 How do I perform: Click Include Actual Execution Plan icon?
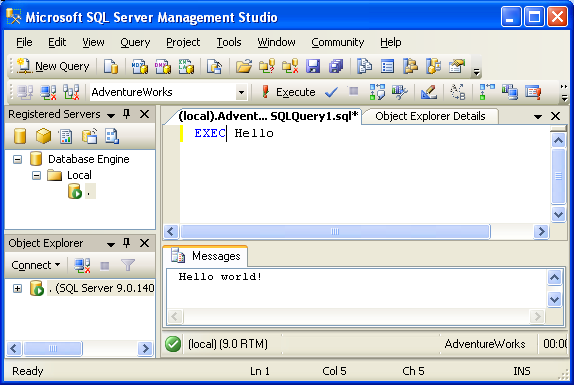[487, 92]
